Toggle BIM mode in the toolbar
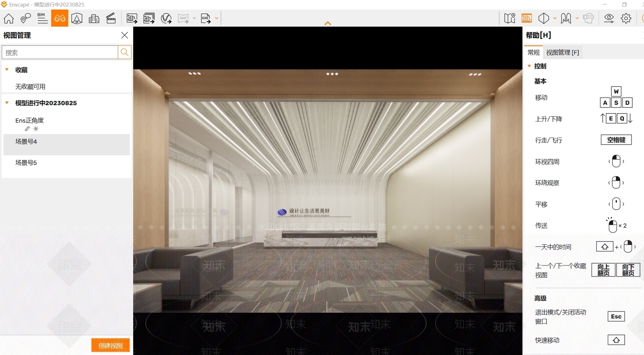 [x=42, y=19]
